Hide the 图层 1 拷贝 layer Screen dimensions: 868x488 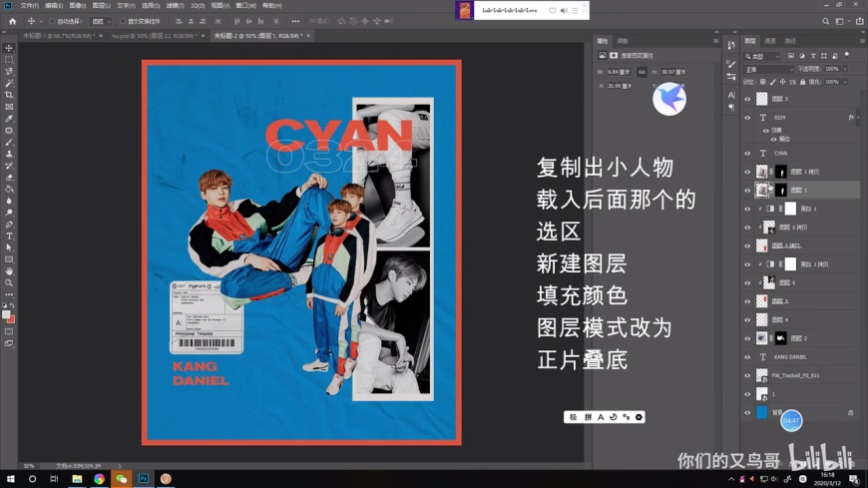(747, 172)
